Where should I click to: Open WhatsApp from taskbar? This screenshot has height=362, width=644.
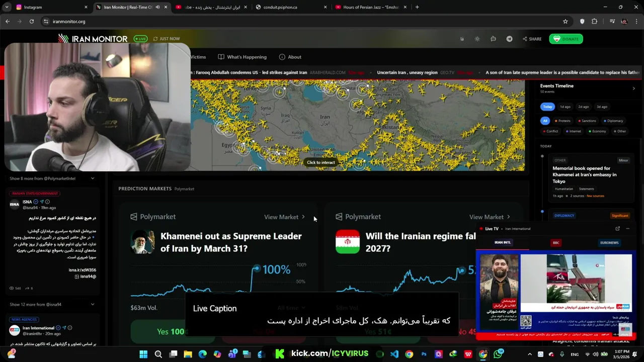[498, 354]
